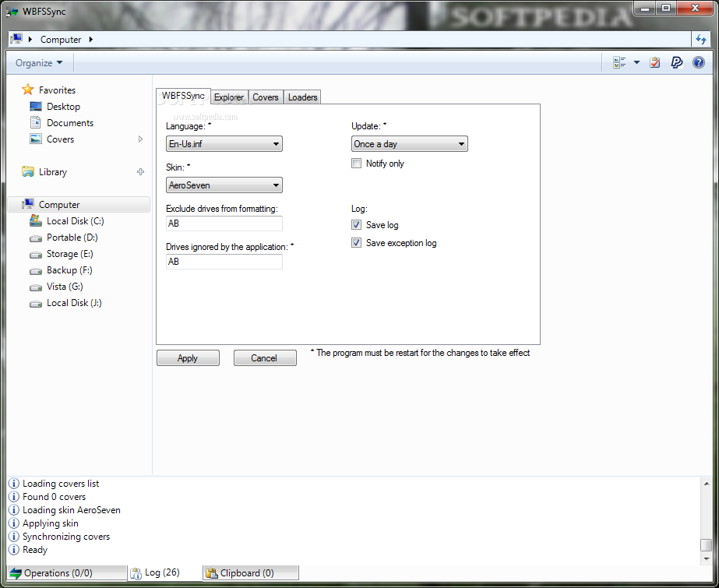
Task: Click the Exclude drives from formatting field
Action: [224, 224]
